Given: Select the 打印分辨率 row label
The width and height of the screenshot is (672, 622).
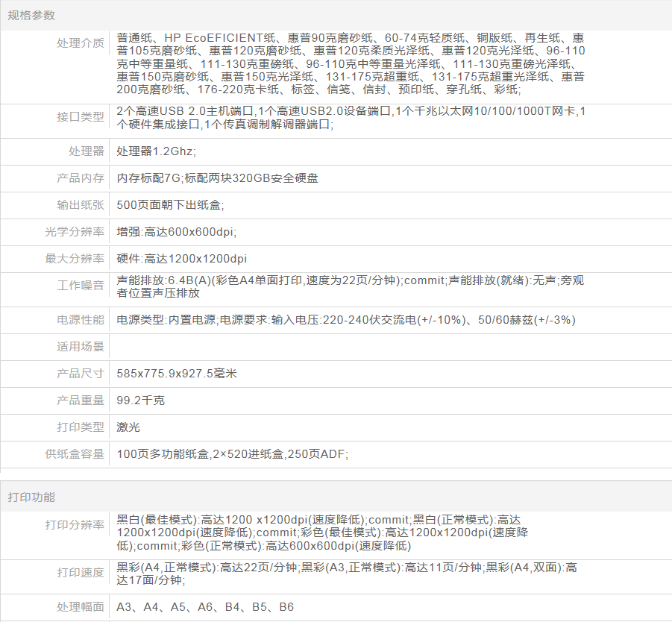Looking at the screenshot, I should coord(75,525).
